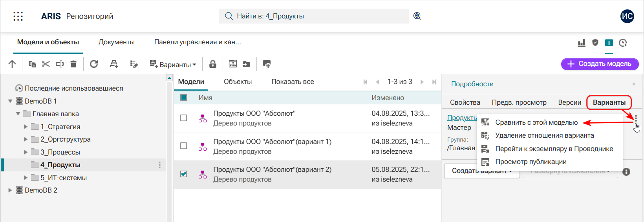The image size is (644, 222).
Task: Click the trash delete icon
Action: point(73,64)
